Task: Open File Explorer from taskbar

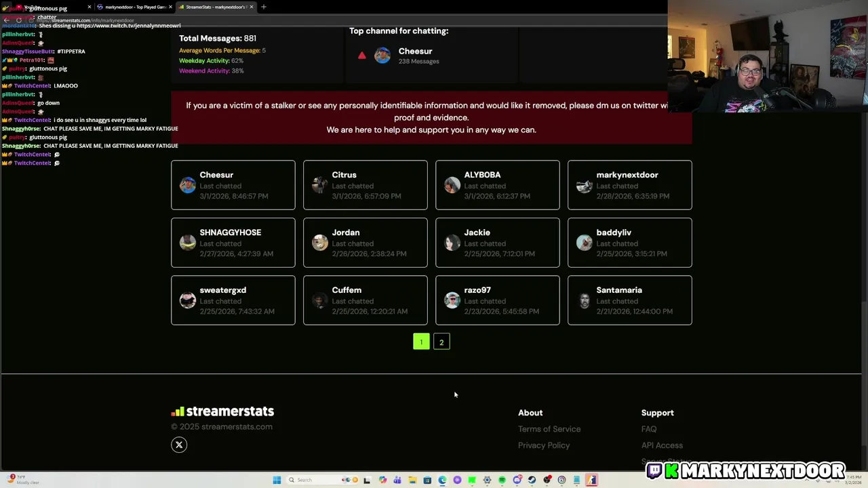Action: pos(412,480)
